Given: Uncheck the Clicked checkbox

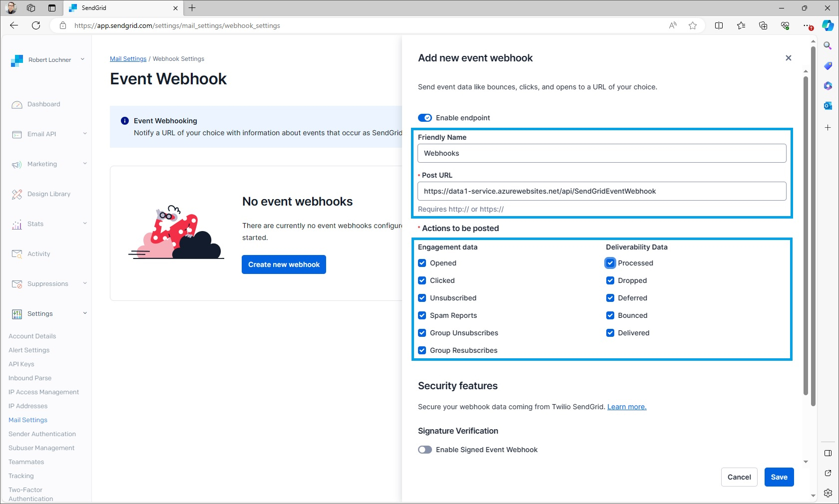Looking at the screenshot, I should click(x=422, y=280).
